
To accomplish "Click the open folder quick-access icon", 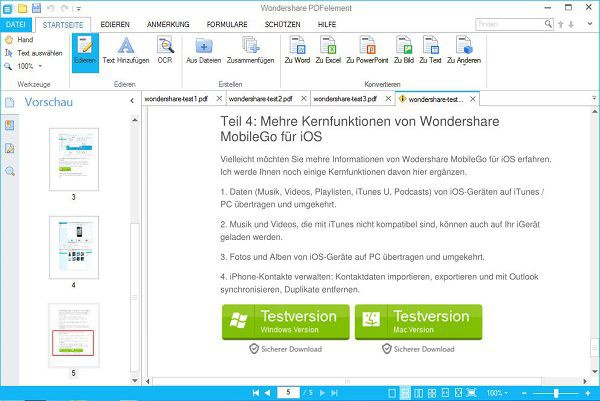I will [x=22, y=8].
